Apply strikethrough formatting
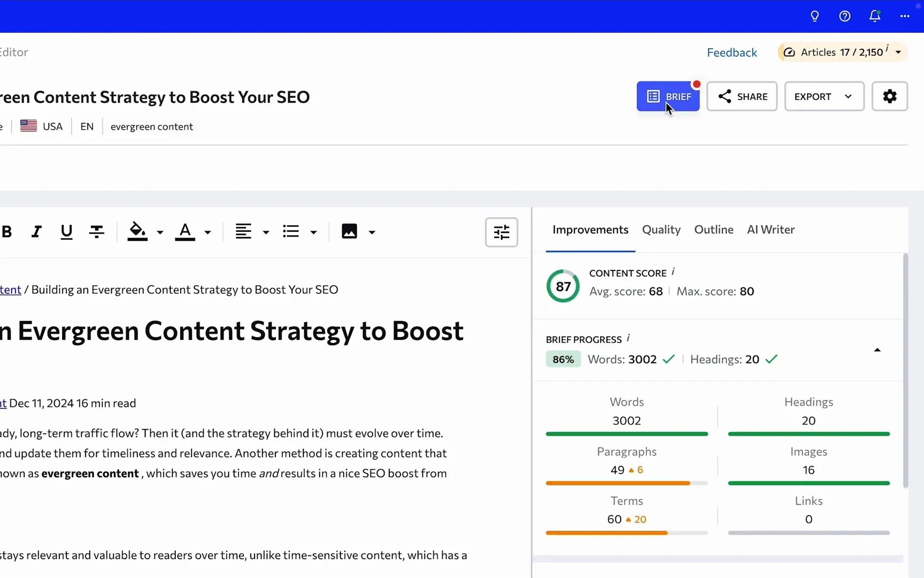 pos(97,231)
